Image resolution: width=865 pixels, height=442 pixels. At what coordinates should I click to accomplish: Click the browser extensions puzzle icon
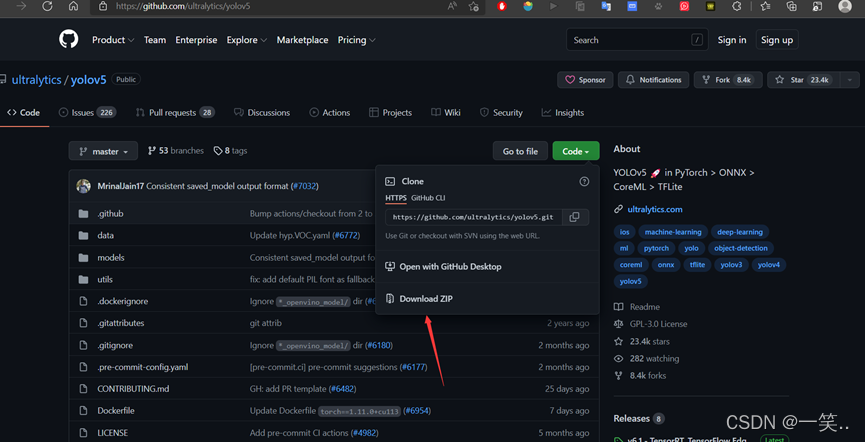coord(736,6)
